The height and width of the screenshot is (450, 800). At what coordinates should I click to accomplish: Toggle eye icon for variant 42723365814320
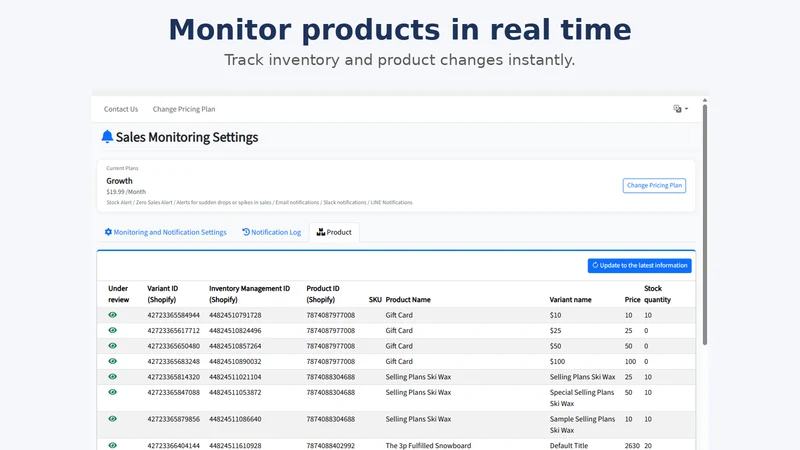click(113, 377)
